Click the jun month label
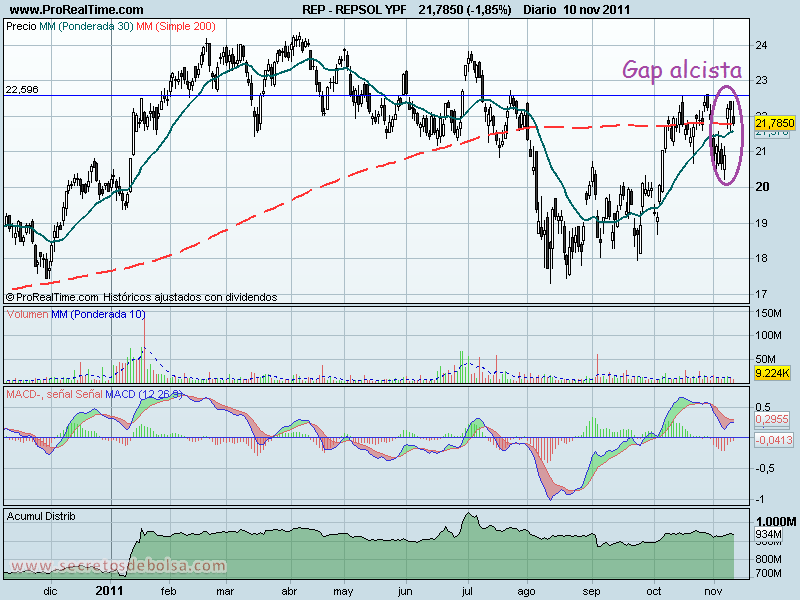 pyautogui.click(x=405, y=591)
